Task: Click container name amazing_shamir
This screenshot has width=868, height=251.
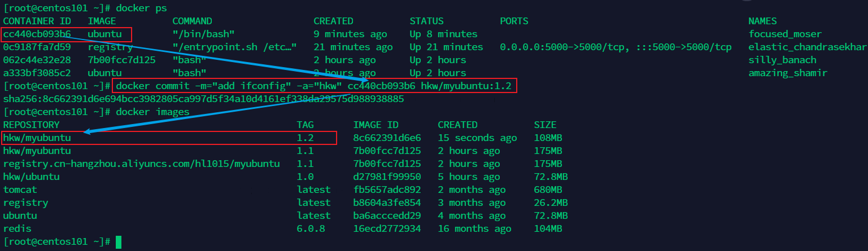Action: (x=788, y=73)
